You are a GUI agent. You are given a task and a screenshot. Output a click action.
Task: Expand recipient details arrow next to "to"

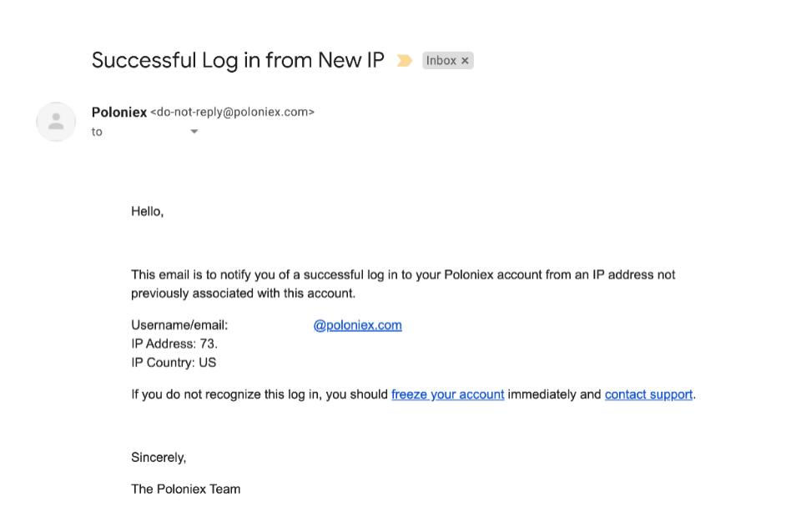point(194,132)
